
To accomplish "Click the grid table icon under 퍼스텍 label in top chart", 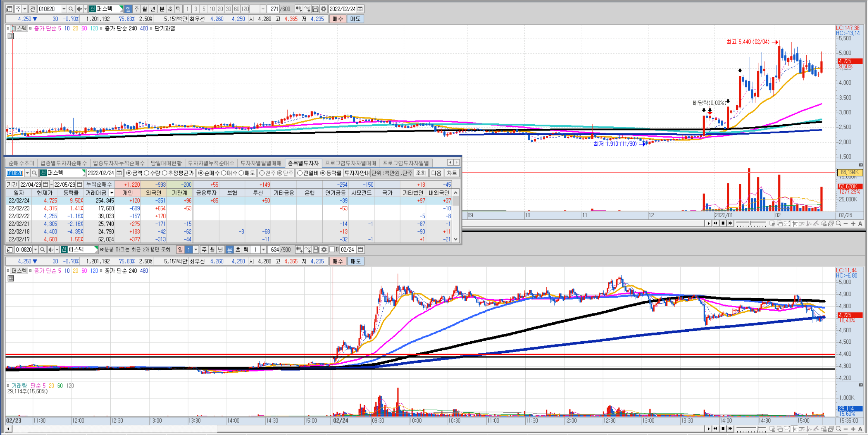I will point(11,36).
